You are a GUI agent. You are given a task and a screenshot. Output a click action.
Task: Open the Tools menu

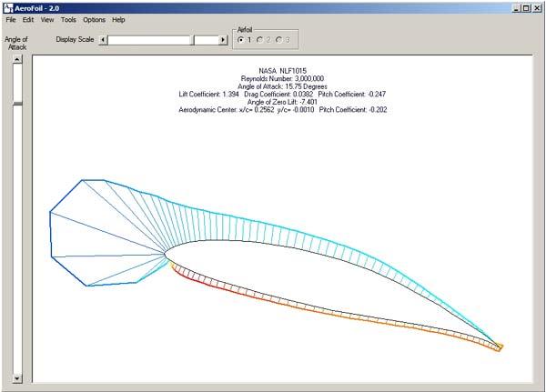68,20
